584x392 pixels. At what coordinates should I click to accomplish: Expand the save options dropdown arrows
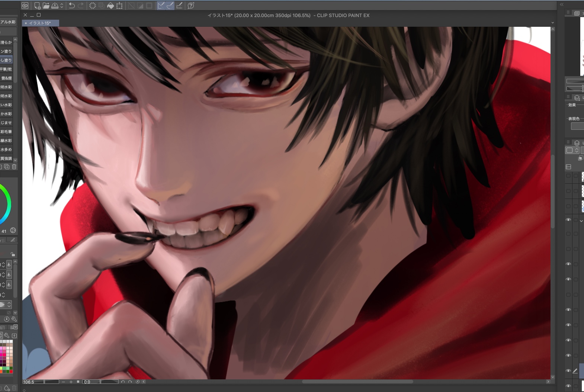point(62,6)
